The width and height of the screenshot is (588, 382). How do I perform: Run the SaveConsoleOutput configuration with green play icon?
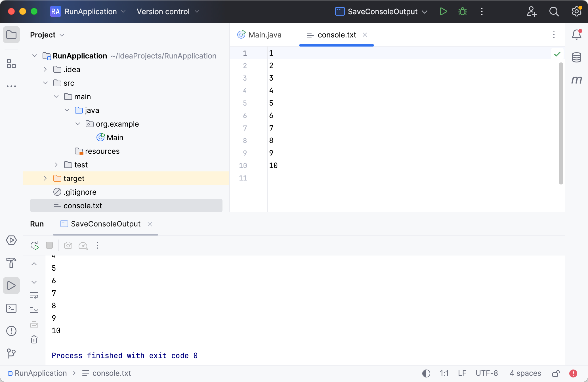click(x=443, y=12)
